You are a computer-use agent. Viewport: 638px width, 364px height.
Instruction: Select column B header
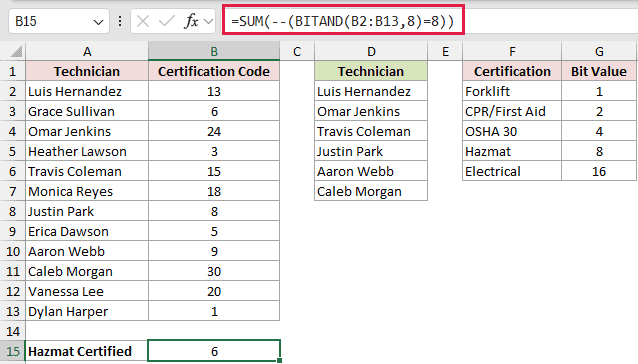(214, 52)
